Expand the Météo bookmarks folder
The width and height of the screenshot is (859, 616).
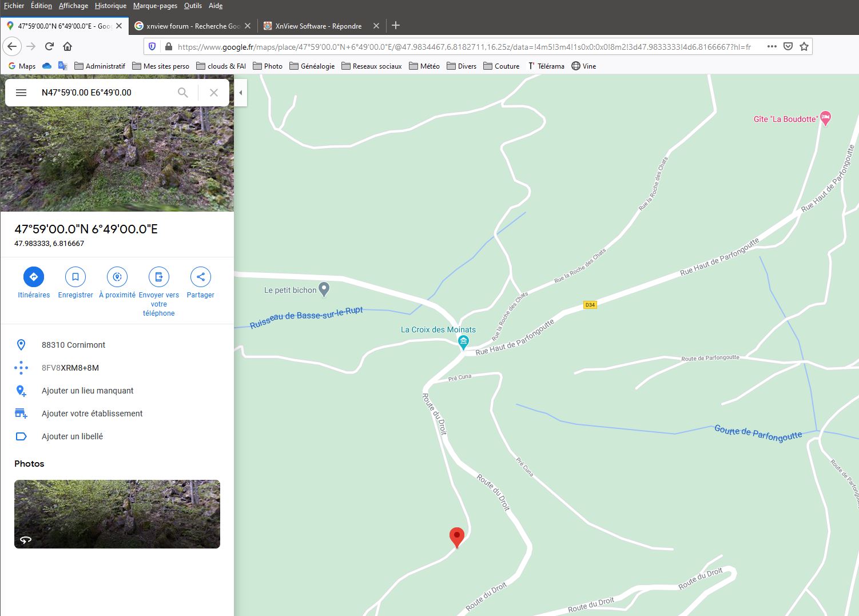click(424, 66)
